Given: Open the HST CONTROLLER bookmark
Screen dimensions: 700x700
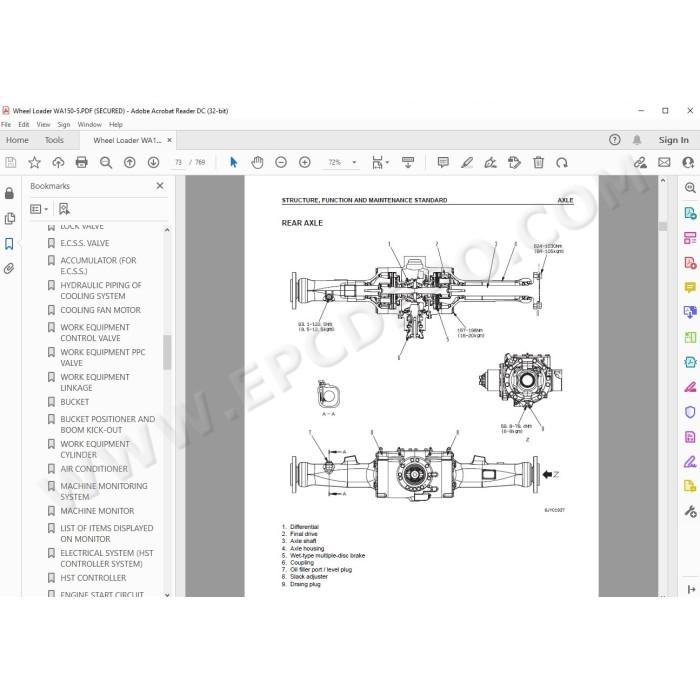Looking at the screenshot, I should click(93, 578).
